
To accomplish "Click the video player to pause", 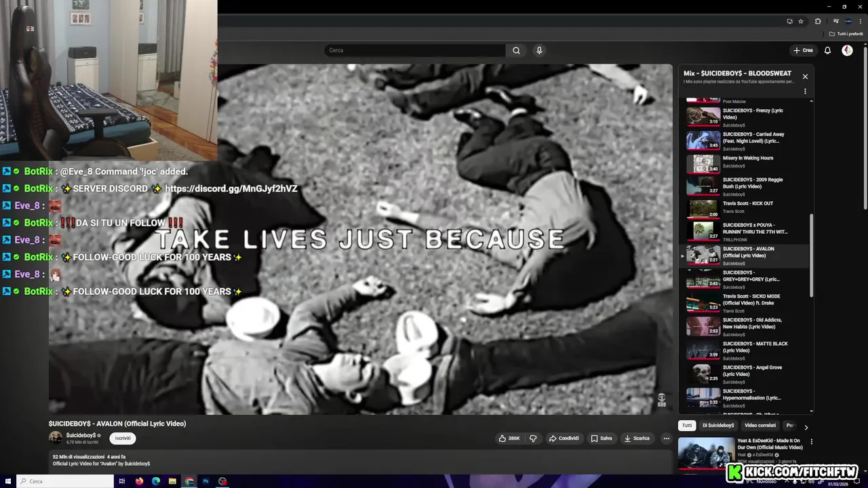I will [360, 239].
